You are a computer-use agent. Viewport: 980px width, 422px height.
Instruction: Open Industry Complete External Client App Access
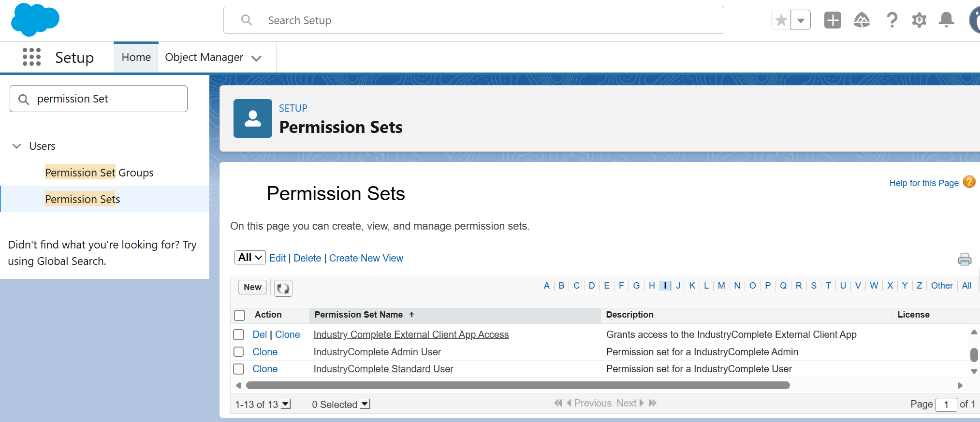tap(411, 335)
